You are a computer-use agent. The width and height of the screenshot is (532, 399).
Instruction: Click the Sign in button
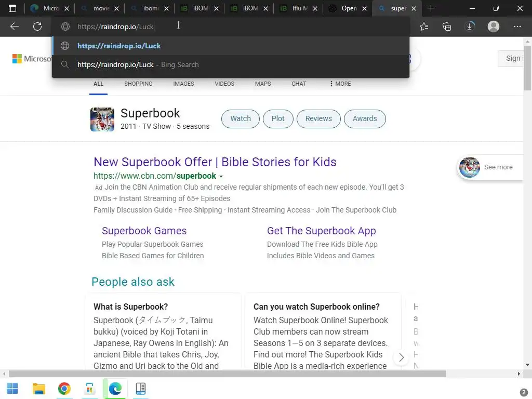[x=511, y=58]
